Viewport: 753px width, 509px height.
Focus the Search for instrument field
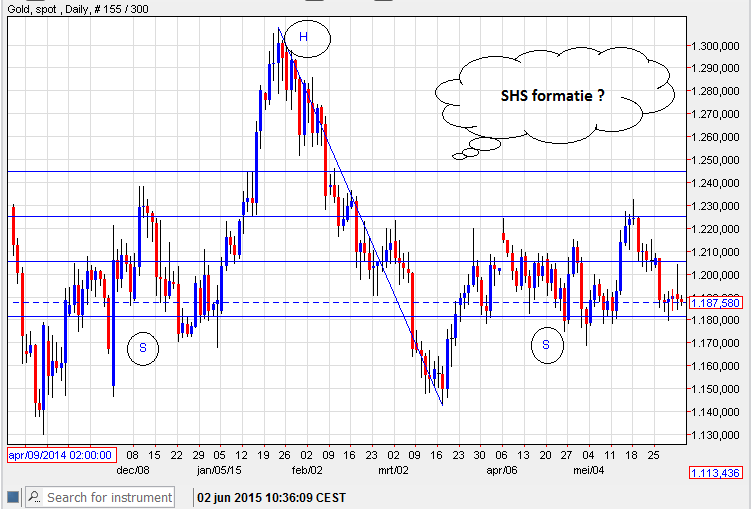[108, 497]
